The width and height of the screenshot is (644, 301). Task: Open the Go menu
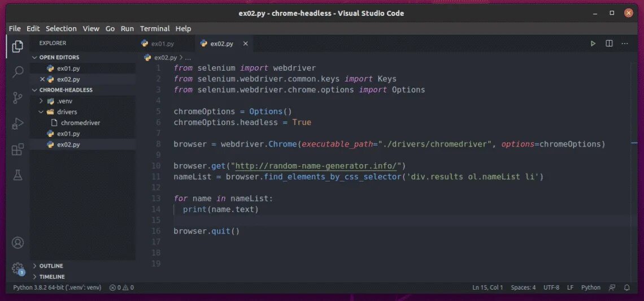(110, 28)
